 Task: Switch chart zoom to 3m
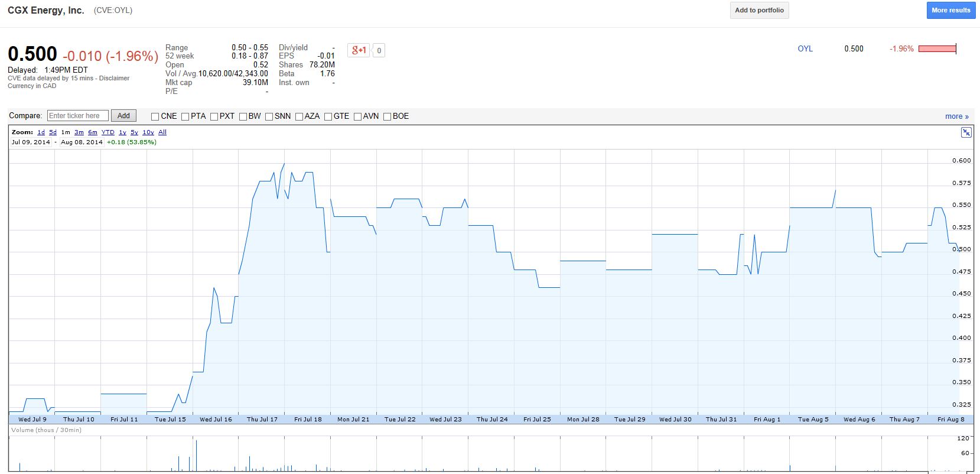[79, 132]
